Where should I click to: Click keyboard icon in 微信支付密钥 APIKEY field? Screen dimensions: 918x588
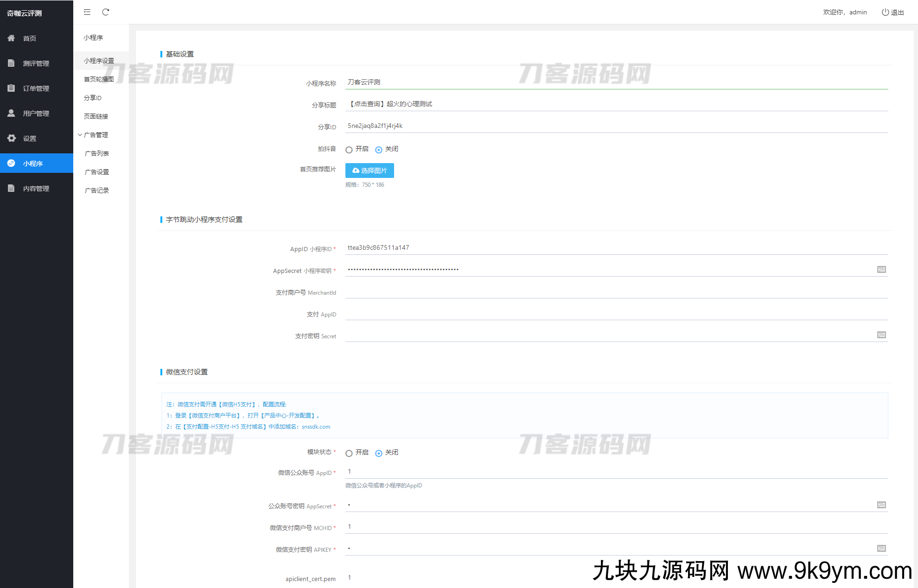(x=881, y=548)
